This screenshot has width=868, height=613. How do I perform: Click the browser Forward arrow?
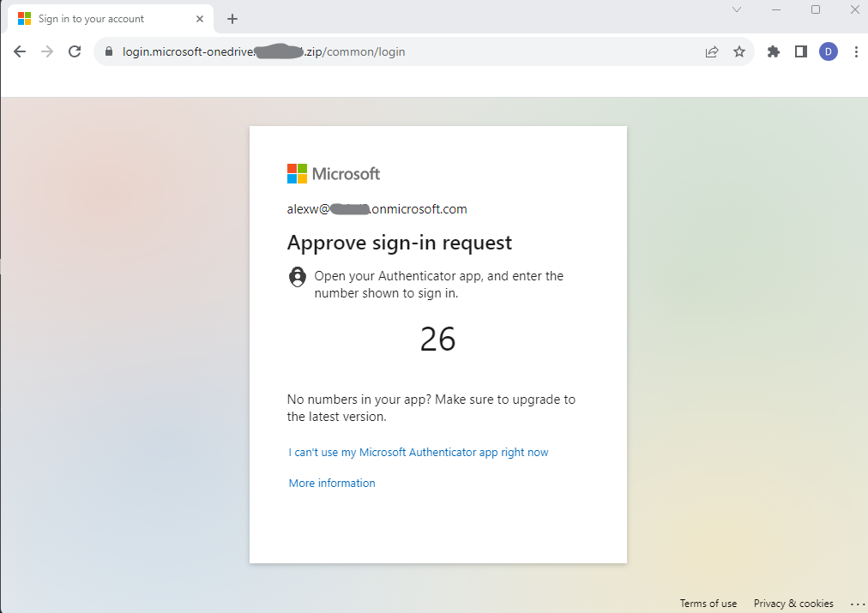(47, 51)
